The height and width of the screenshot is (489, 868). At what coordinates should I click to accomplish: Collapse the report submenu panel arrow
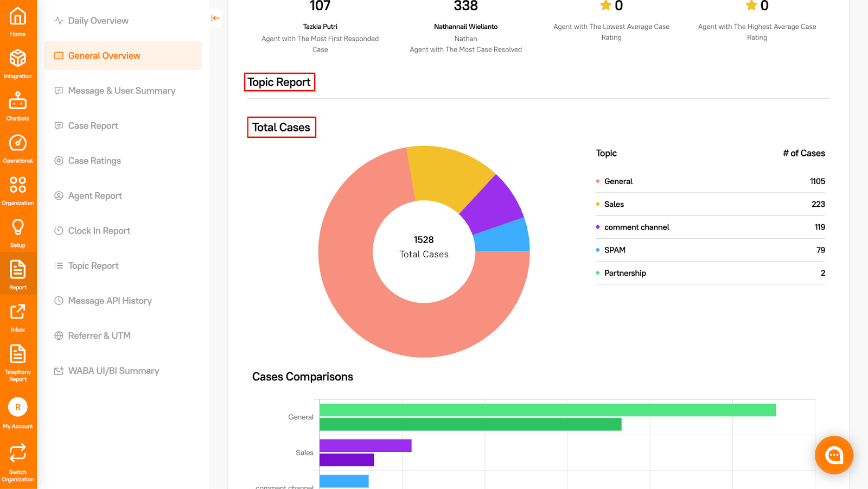click(215, 18)
